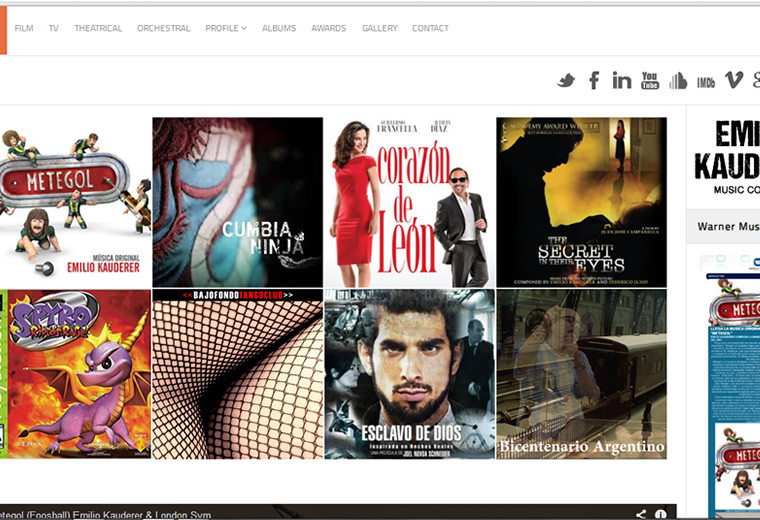Open the Contact menu item
The height and width of the screenshot is (520, 760).
click(x=430, y=28)
